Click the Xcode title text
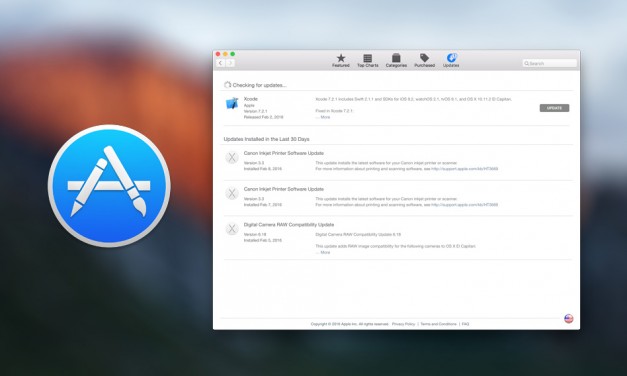The width and height of the screenshot is (627, 376). [x=251, y=99]
